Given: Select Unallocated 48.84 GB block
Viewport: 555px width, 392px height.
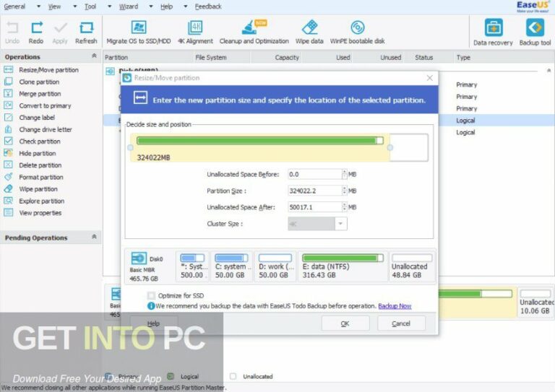Looking at the screenshot, I should (x=412, y=266).
